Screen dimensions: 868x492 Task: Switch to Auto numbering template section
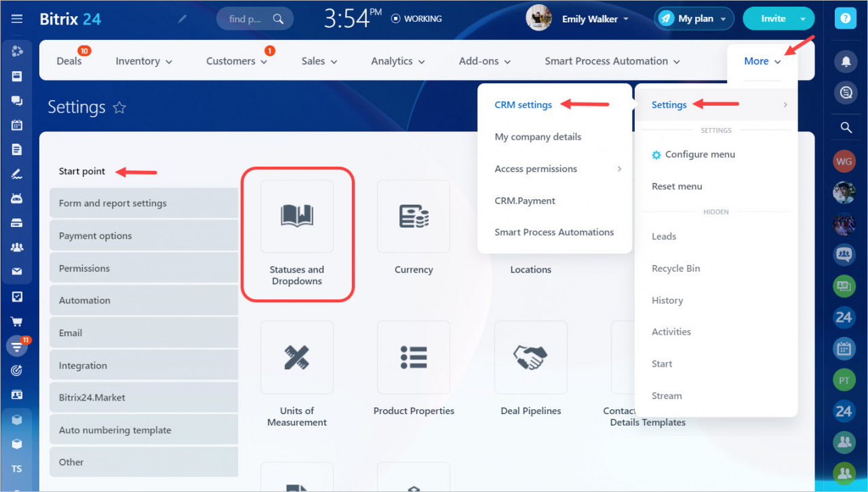144,430
